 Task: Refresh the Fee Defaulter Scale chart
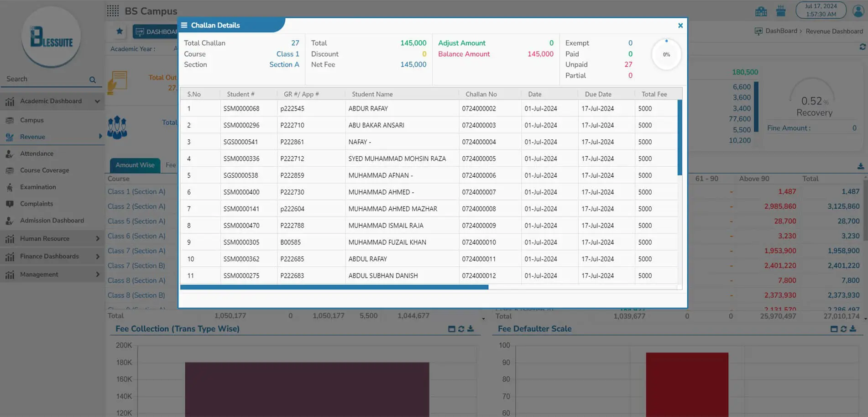click(843, 329)
